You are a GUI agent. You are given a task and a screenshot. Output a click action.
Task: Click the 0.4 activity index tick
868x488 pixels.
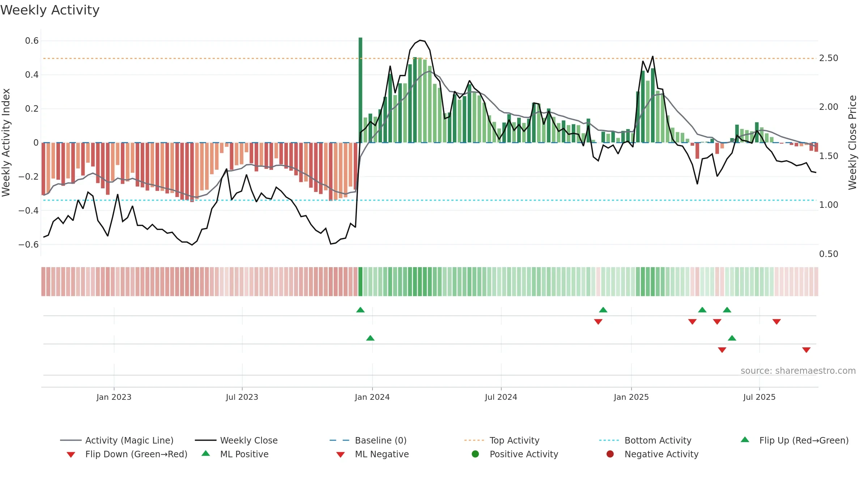pos(32,75)
